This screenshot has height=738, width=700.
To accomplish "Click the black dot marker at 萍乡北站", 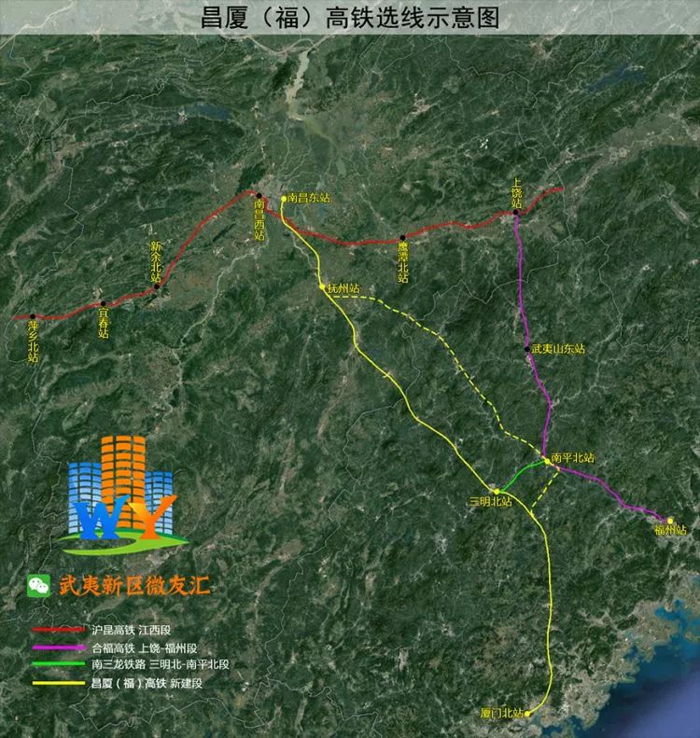I will [33, 317].
